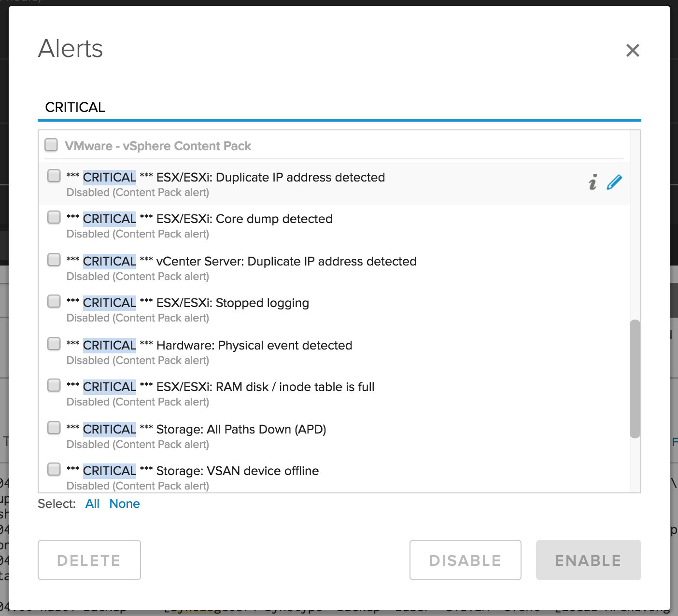Check the Hardware Physical event detected checkbox
Image resolution: width=678 pixels, height=616 pixels.
click(x=54, y=344)
